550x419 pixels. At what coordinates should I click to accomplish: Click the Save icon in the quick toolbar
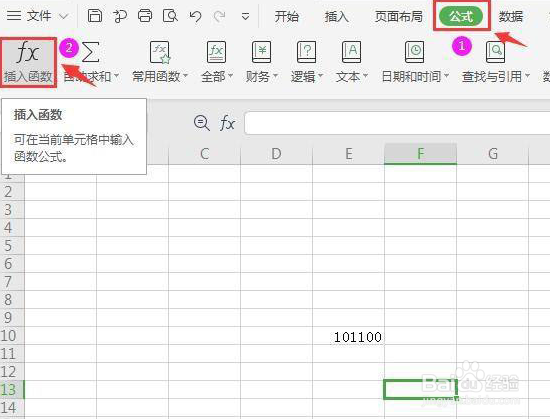point(95,16)
